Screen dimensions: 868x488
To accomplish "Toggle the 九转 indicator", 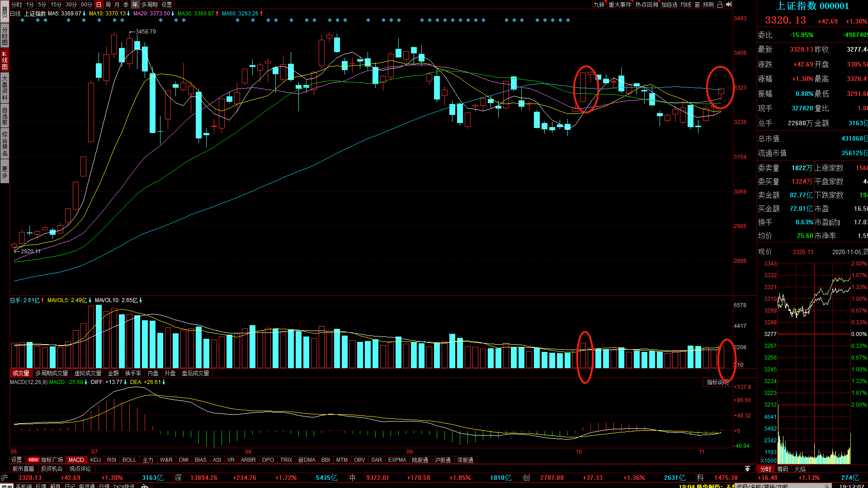I will tap(599, 5).
